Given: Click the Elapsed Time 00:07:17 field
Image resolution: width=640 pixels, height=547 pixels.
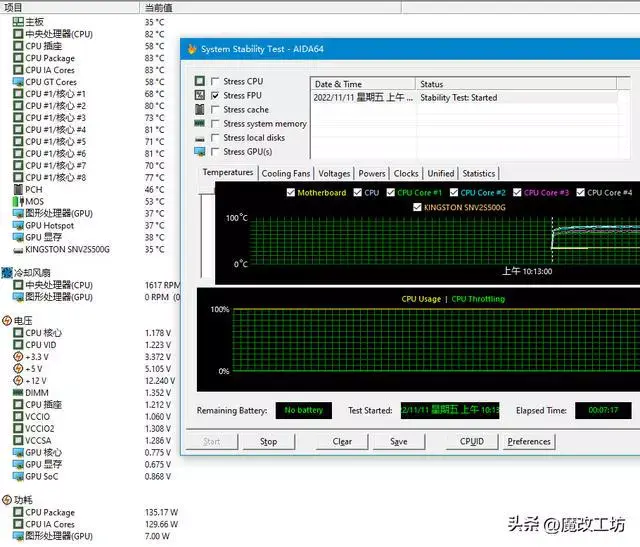Looking at the screenshot, I should tap(603, 410).
